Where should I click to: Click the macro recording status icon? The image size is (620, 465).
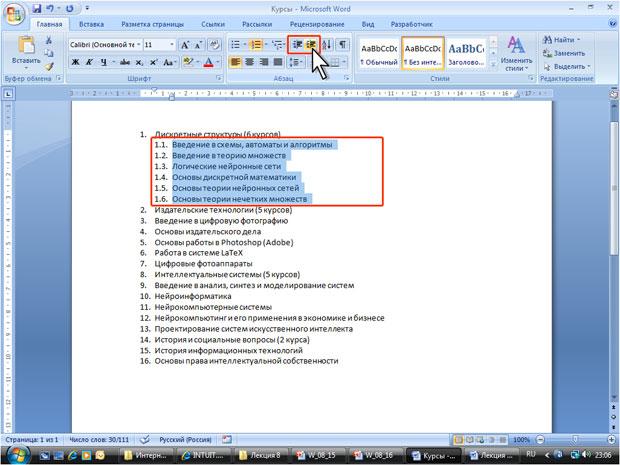tap(227, 439)
